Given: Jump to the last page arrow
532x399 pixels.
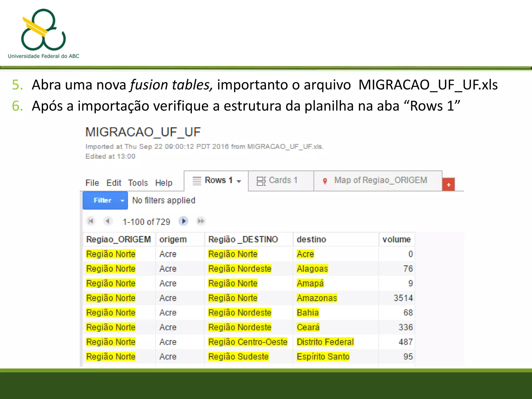Looking at the screenshot, I should pos(201,221).
